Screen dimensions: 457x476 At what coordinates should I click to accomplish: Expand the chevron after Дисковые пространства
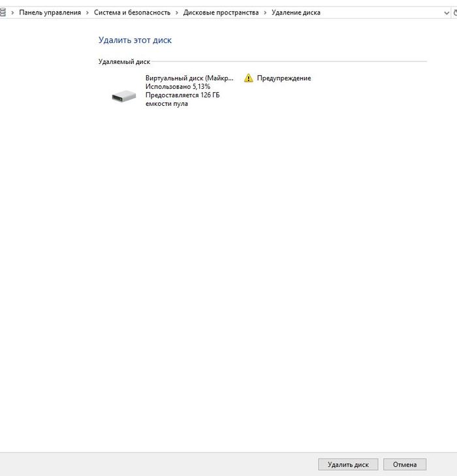pyautogui.click(x=265, y=12)
